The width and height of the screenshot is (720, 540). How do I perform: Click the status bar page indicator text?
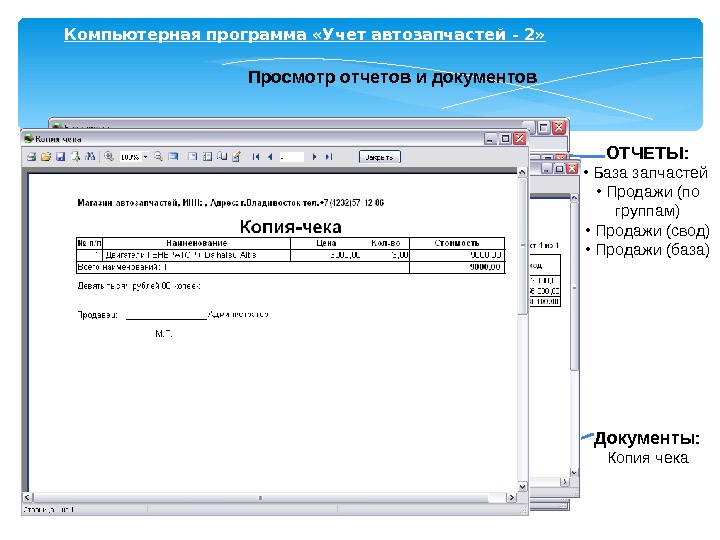coord(49,509)
